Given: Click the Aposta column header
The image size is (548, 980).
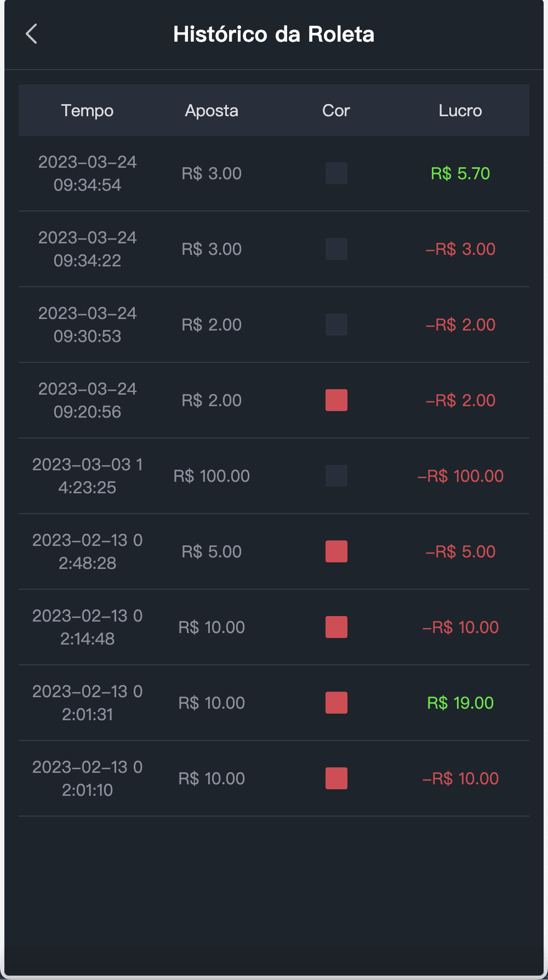Looking at the screenshot, I should point(212,111).
